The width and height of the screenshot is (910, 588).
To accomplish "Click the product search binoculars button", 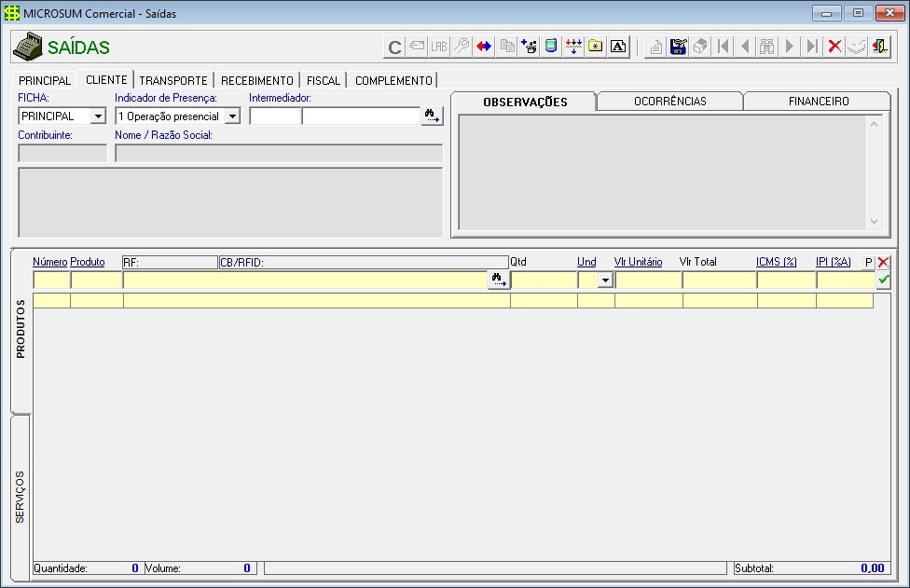I will pyautogui.click(x=499, y=280).
